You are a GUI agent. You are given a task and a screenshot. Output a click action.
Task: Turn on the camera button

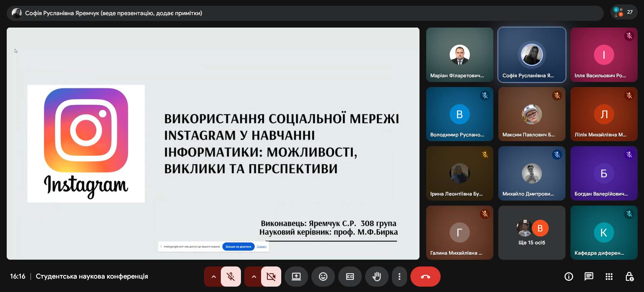pos(271,277)
